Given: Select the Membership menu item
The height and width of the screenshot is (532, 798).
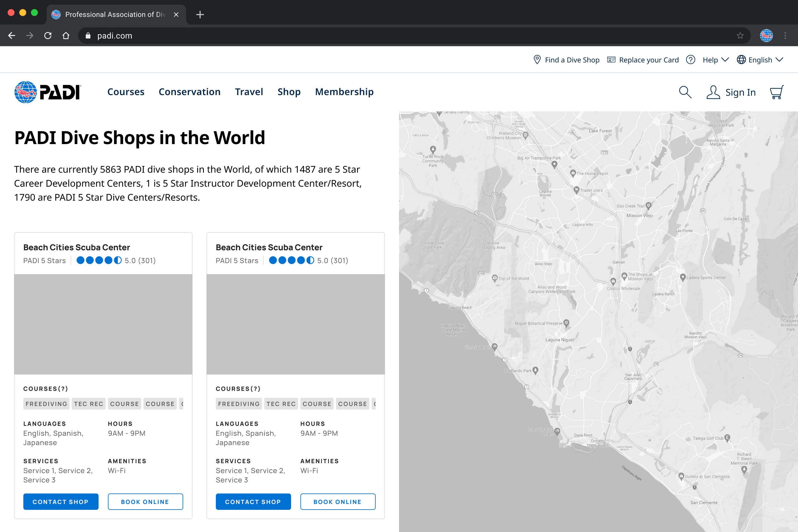Looking at the screenshot, I should 344,92.
